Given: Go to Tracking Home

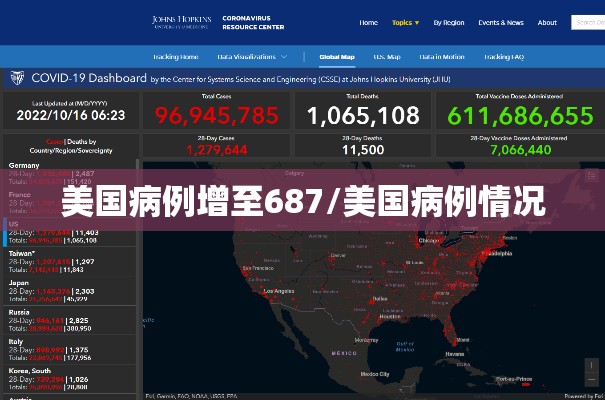Looking at the screenshot, I should [x=176, y=57].
